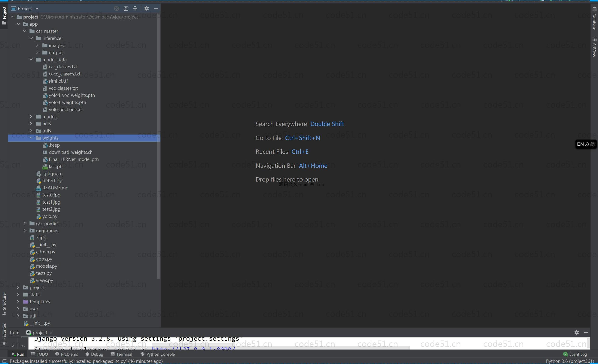The height and width of the screenshot is (364, 598).
Task: Expand the user folder
Action: coord(18,309)
